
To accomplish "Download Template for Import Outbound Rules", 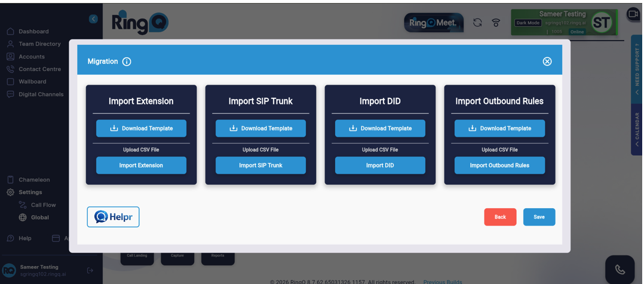I will (500, 128).
